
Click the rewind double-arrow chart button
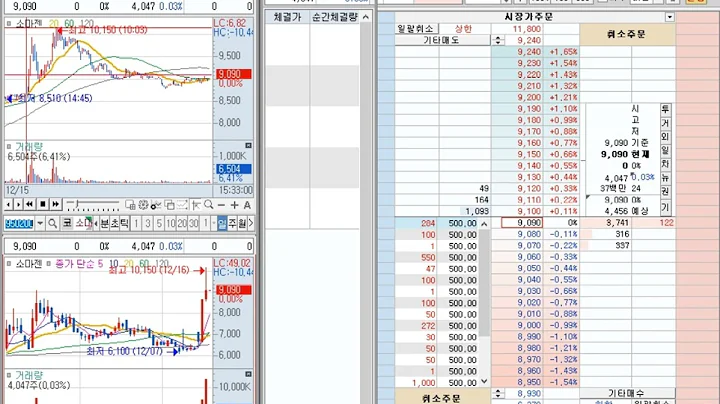click(x=29, y=204)
